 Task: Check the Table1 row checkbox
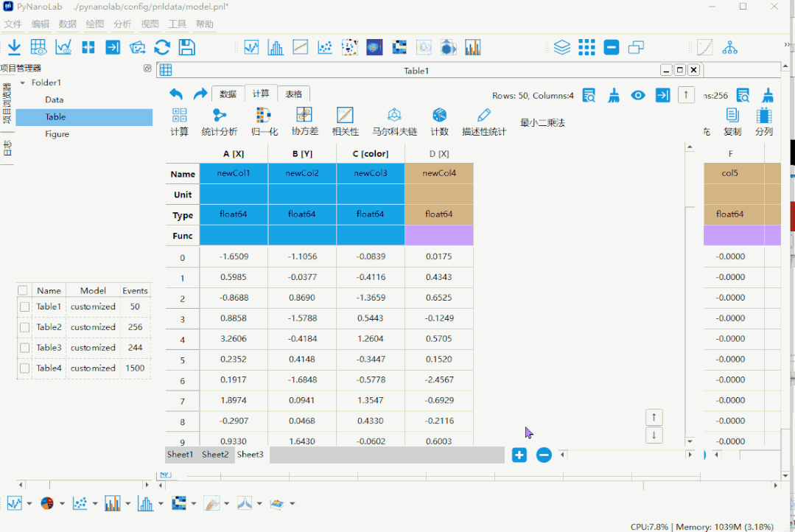(x=24, y=307)
